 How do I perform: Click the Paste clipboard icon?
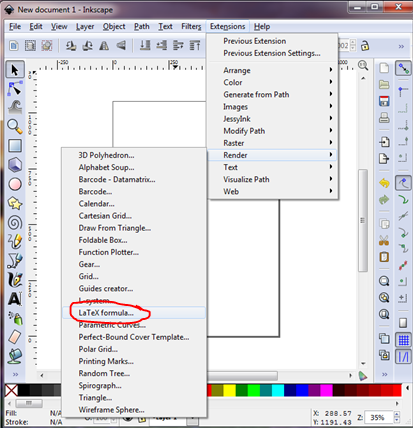point(384,257)
